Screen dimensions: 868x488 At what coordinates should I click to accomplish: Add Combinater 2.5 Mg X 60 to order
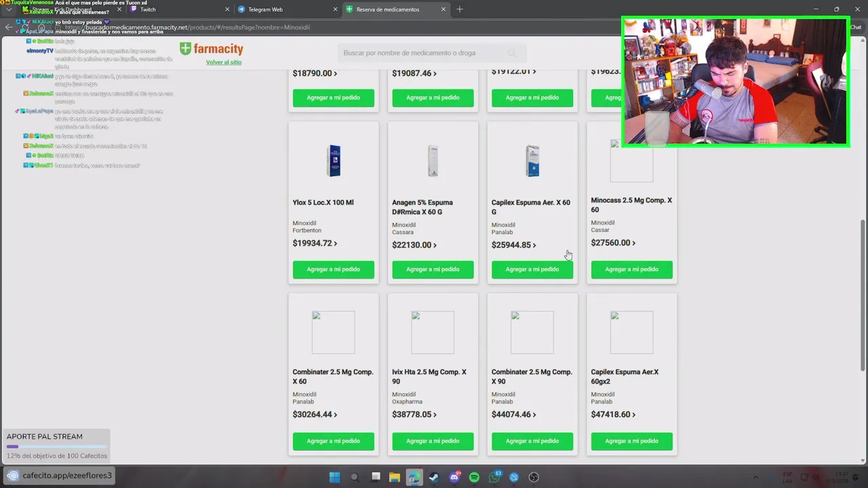pyautogui.click(x=334, y=441)
